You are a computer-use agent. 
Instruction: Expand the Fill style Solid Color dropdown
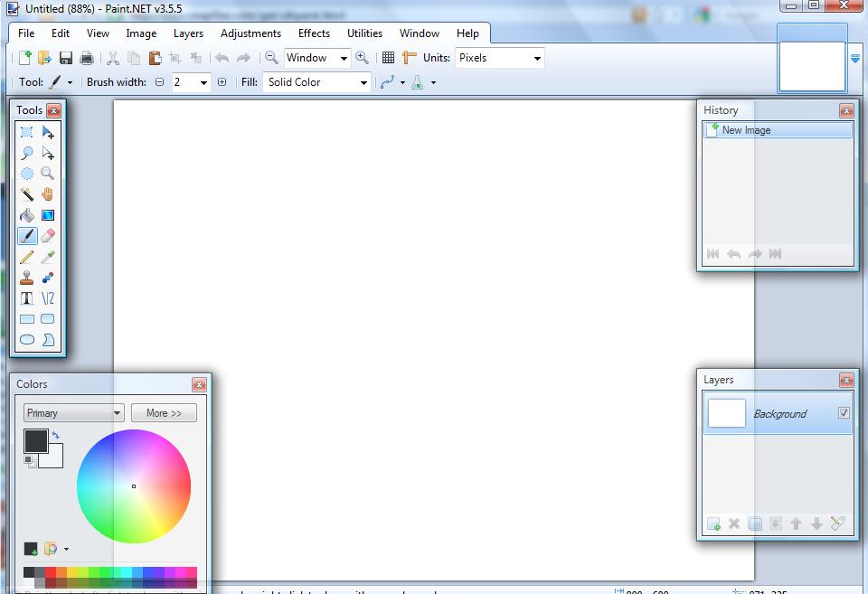pyautogui.click(x=316, y=82)
